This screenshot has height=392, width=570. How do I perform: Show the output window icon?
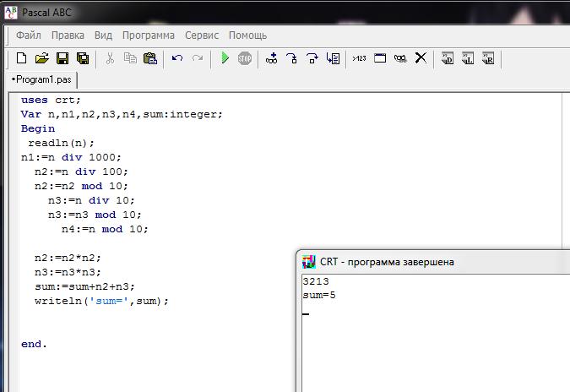click(x=380, y=58)
